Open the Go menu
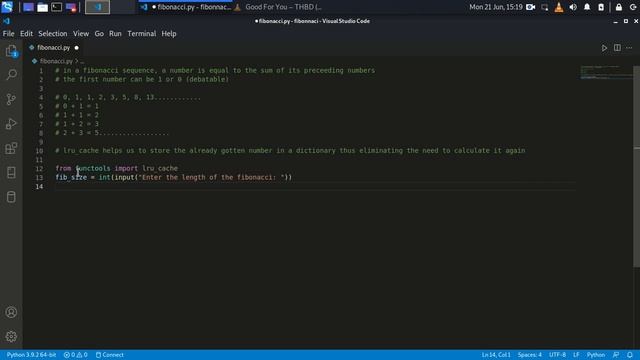Viewport: 640px width, 360px height. tap(99, 33)
